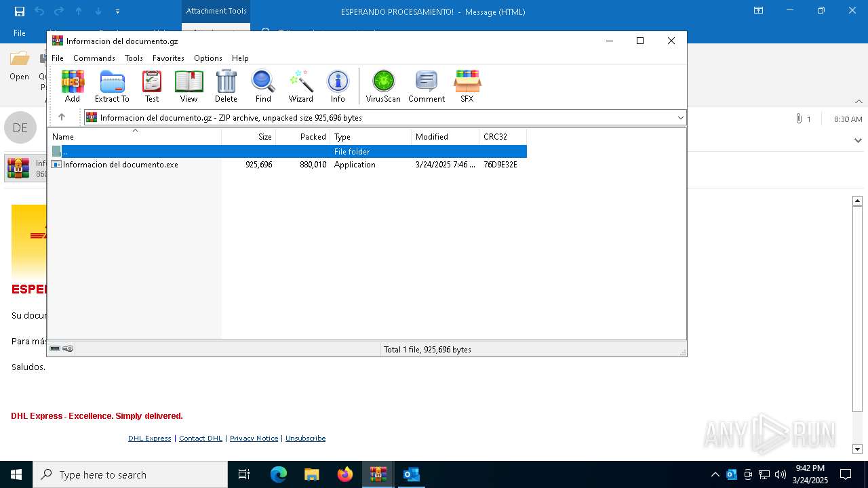This screenshot has width=868, height=488.
Task: Click the Unsubscribe link
Action: (305, 438)
